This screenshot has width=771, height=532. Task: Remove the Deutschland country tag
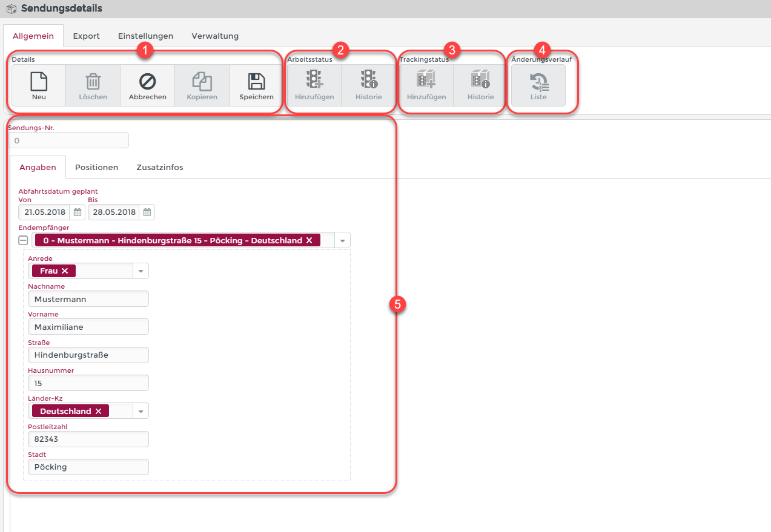click(x=98, y=411)
